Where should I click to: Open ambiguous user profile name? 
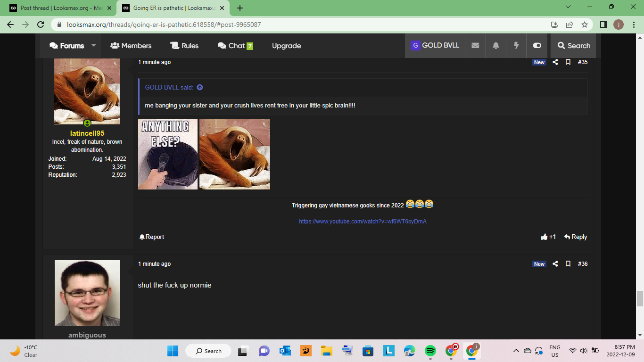(x=87, y=335)
